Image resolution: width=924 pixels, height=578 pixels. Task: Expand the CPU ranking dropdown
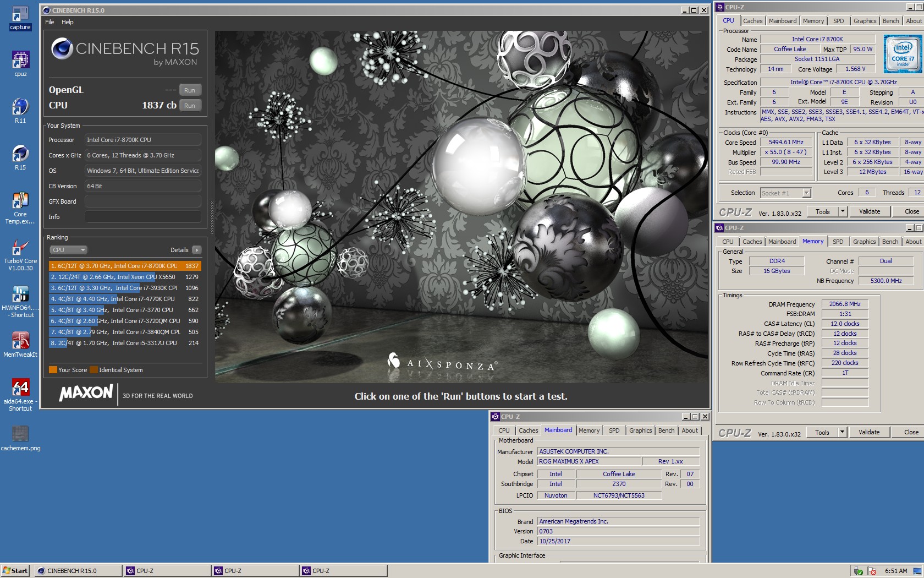tap(68, 250)
